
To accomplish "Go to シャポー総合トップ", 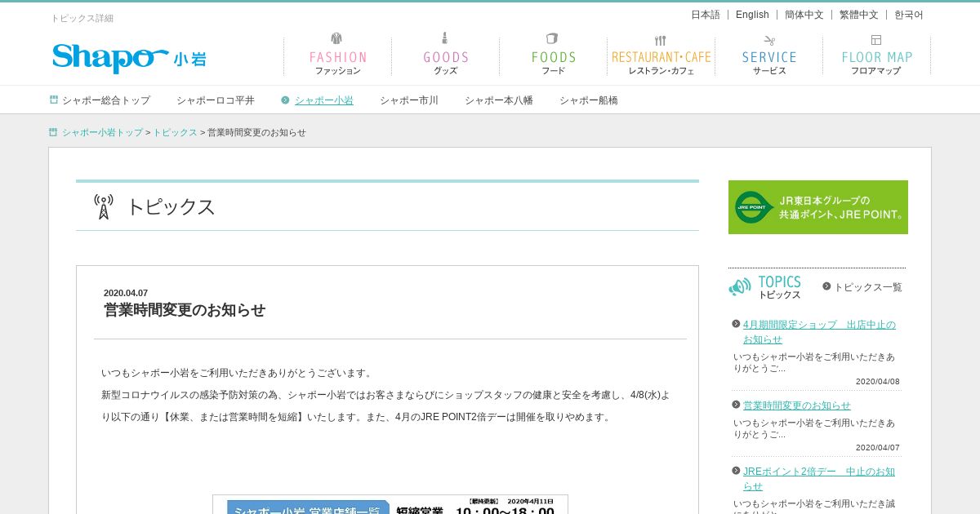I will (106, 100).
